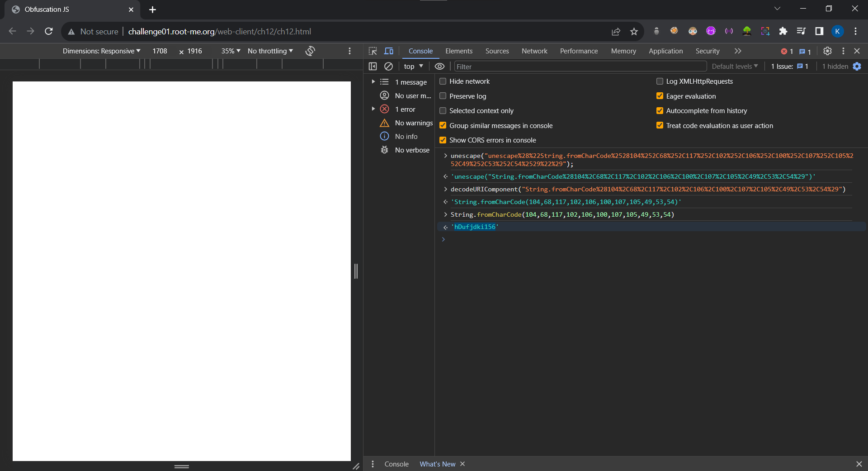
Task: Toggle the device toolbar icon
Action: pos(389,51)
